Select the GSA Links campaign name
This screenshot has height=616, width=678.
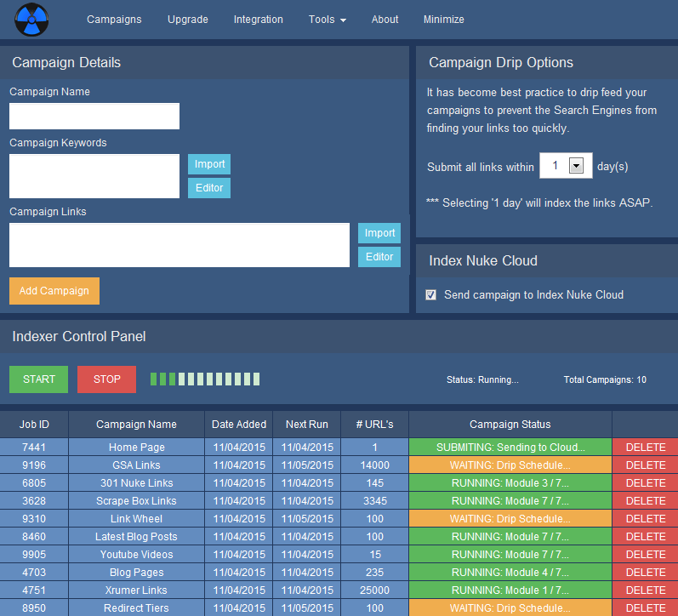[x=137, y=465]
